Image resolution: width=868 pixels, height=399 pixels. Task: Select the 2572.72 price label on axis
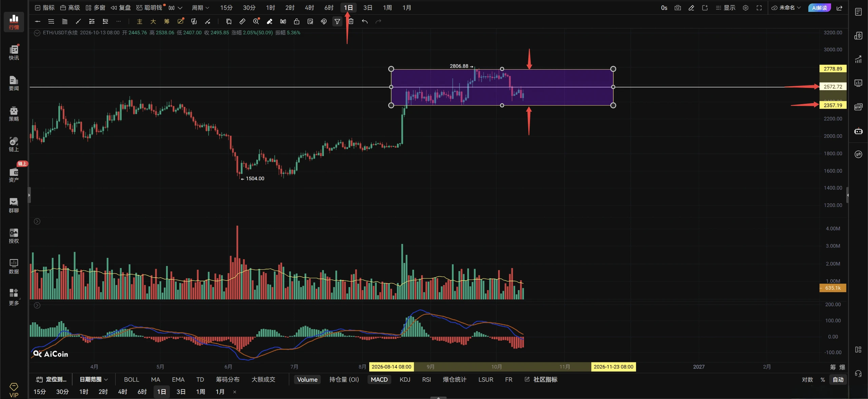click(x=833, y=87)
